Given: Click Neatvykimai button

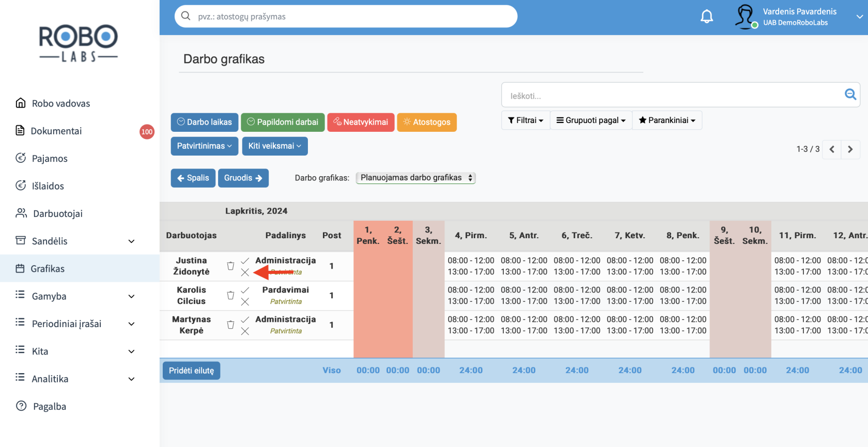Looking at the screenshot, I should tap(361, 122).
